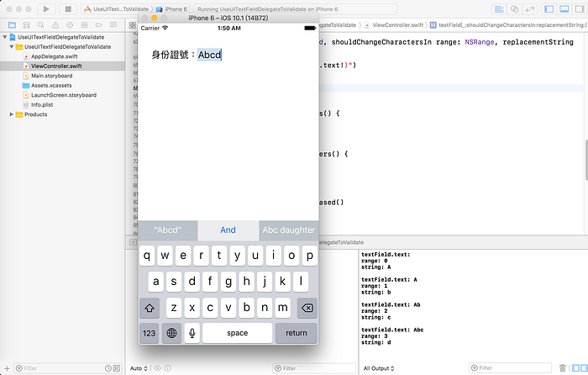This screenshot has height=375, width=588.
Task: Select Main.storyboard in project navigator
Action: (52, 76)
